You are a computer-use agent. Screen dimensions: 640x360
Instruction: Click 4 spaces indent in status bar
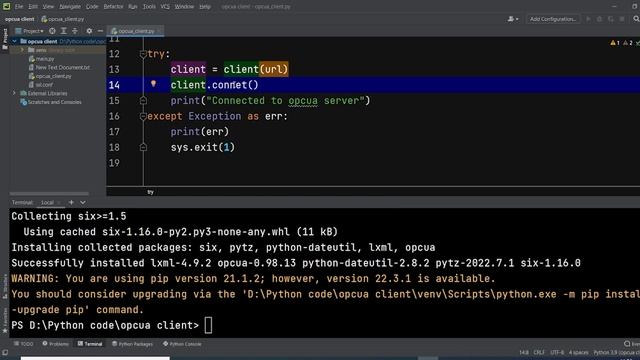tap(578, 352)
